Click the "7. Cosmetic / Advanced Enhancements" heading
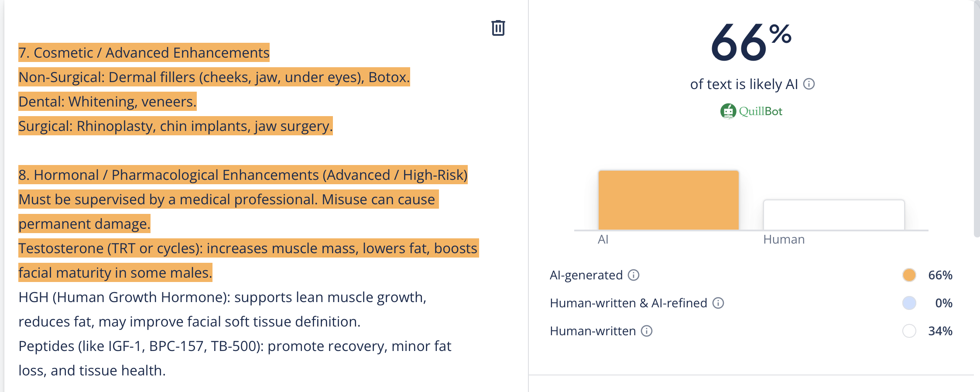This screenshot has width=980, height=392. [x=144, y=53]
